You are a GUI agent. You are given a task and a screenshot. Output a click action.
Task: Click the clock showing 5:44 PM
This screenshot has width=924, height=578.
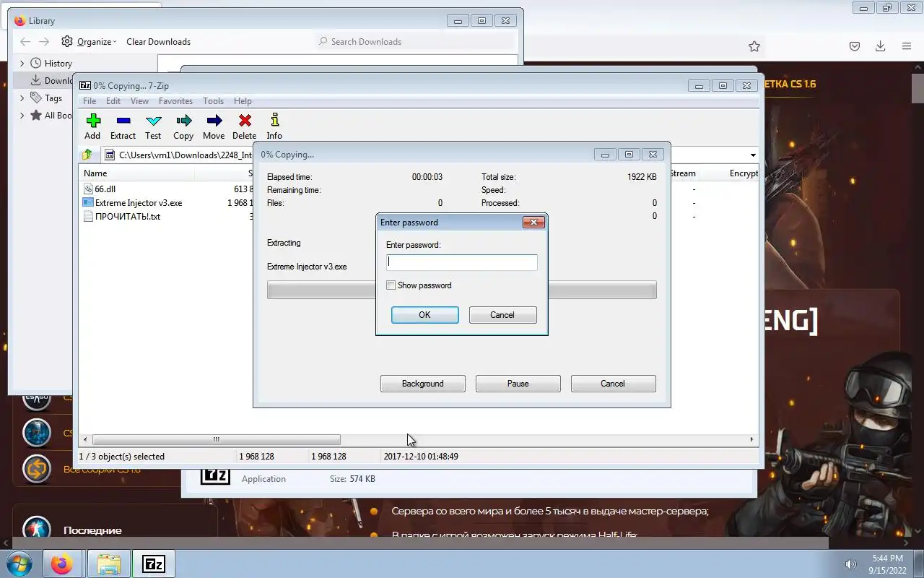pyautogui.click(x=887, y=558)
